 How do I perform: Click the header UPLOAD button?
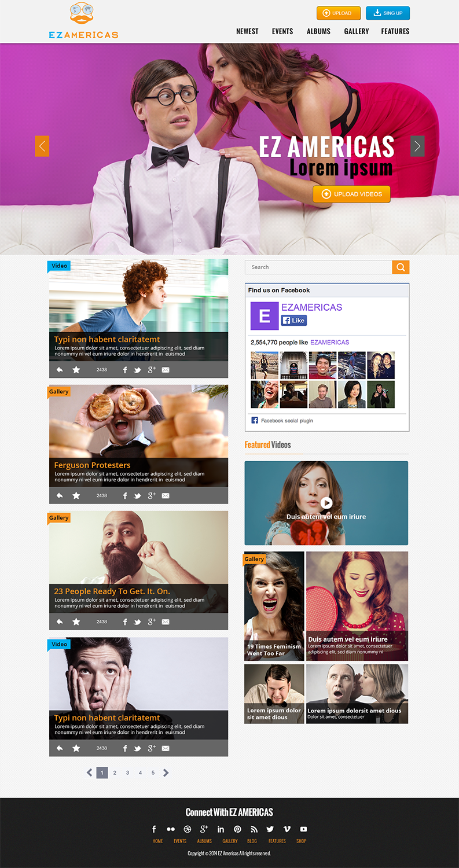(339, 13)
